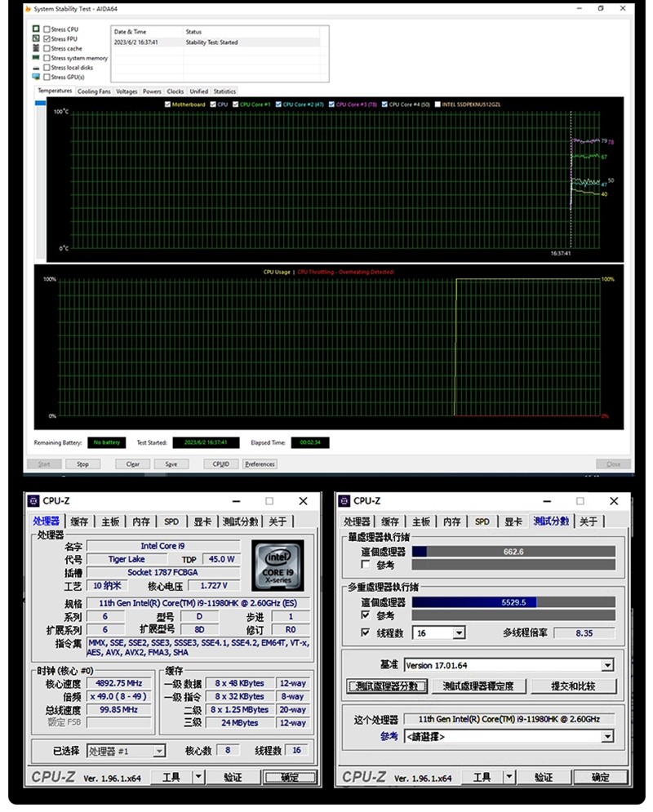Screen dimensions: 653x812
Task: Toggle CPU Core #1 in the graph legend
Action: [x=236, y=104]
